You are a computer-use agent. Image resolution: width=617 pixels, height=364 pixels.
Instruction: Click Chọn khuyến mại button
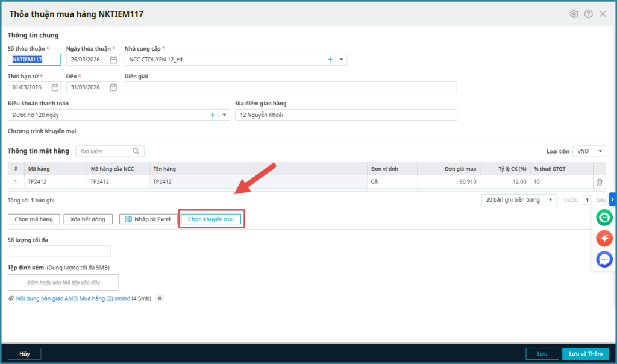click(211, 219)
